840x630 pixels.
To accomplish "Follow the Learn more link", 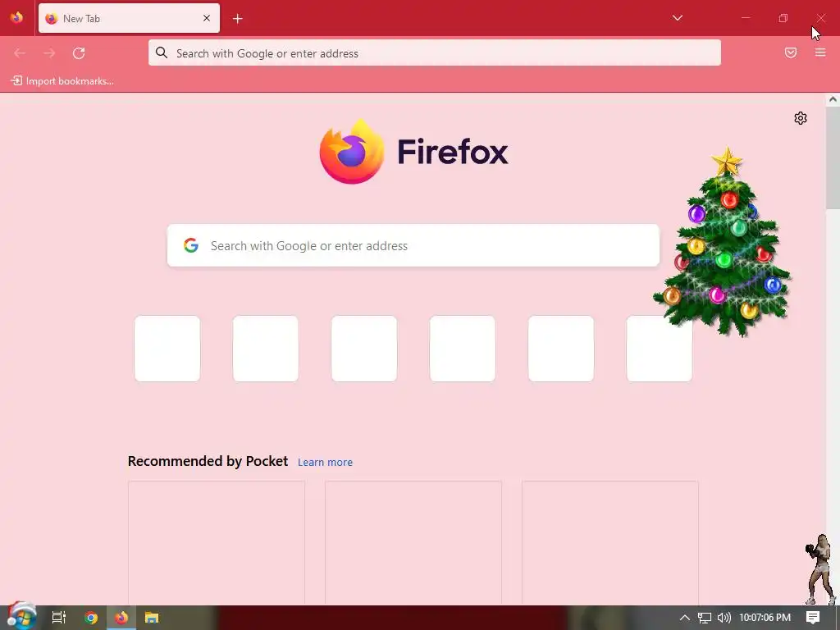I will 325,463.
